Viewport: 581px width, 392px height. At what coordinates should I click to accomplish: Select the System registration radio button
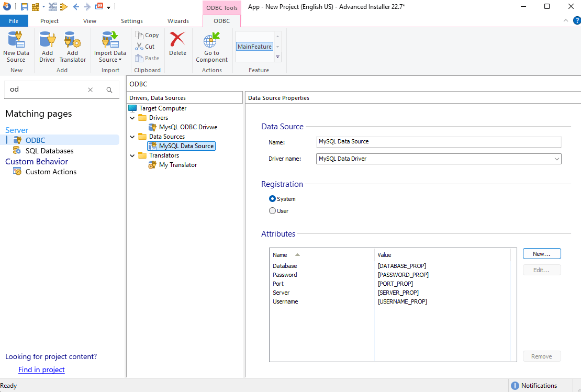[272, 199]
